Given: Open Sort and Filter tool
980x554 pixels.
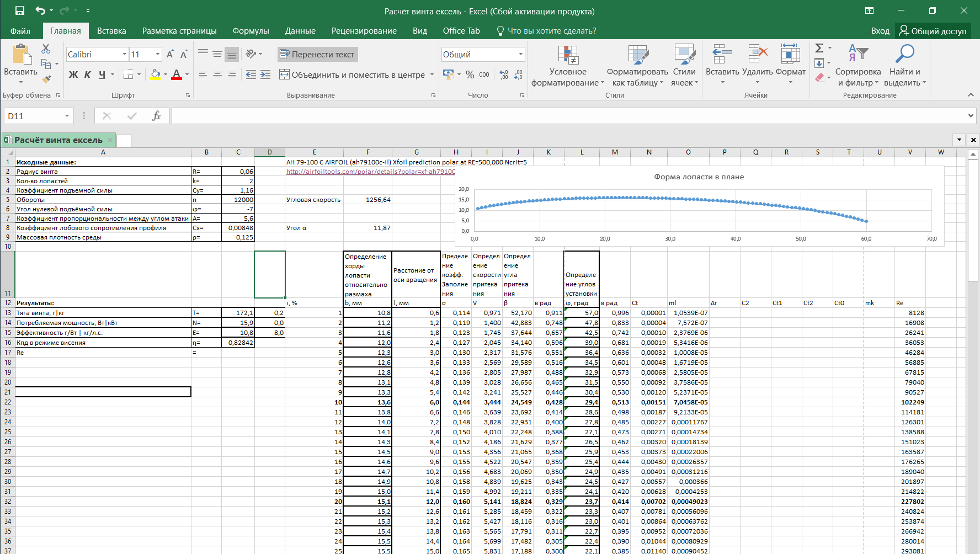Looking at the screenshot, I should pos(858,66).
